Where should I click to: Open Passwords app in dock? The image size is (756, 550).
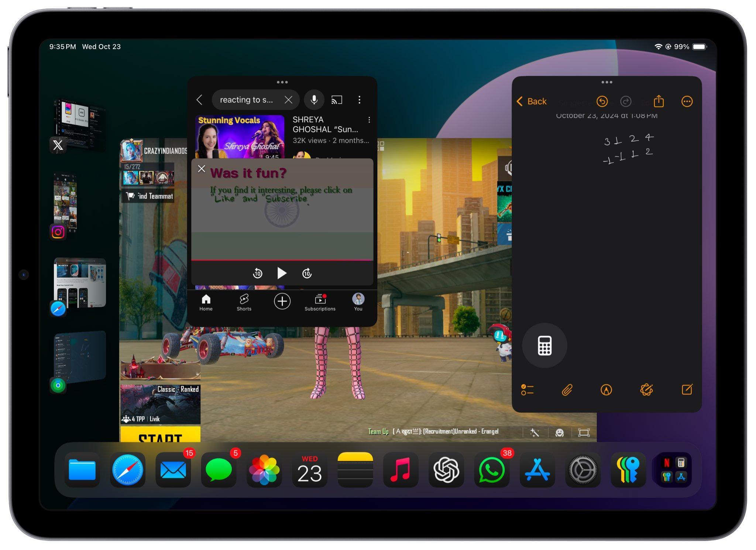[628, 470]
